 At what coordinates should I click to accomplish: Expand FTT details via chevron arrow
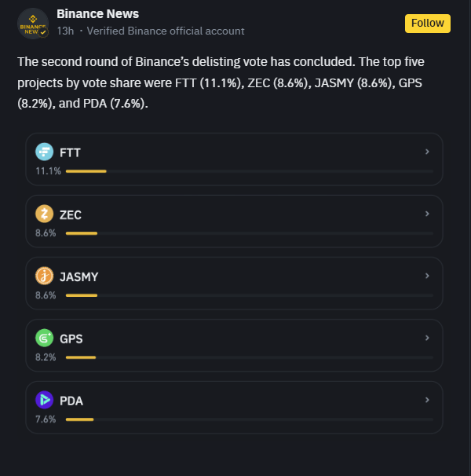pos(427,152)
